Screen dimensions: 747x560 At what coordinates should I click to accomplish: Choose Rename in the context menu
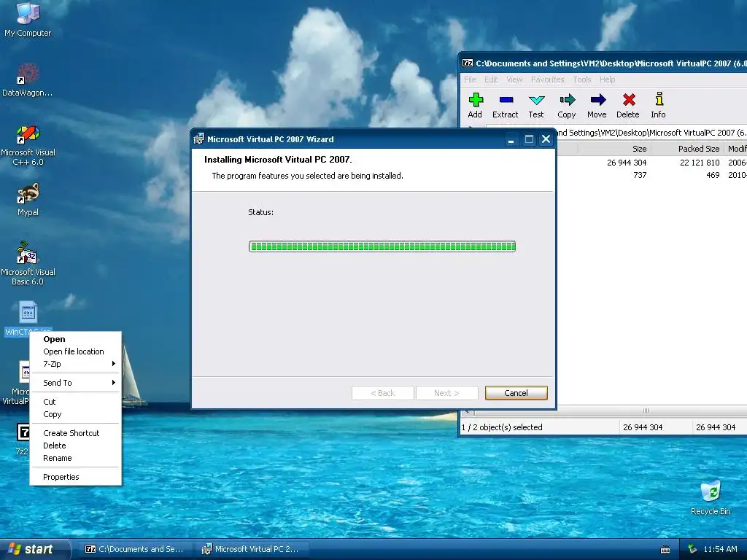pyautogui.click(x=75, y=458)
